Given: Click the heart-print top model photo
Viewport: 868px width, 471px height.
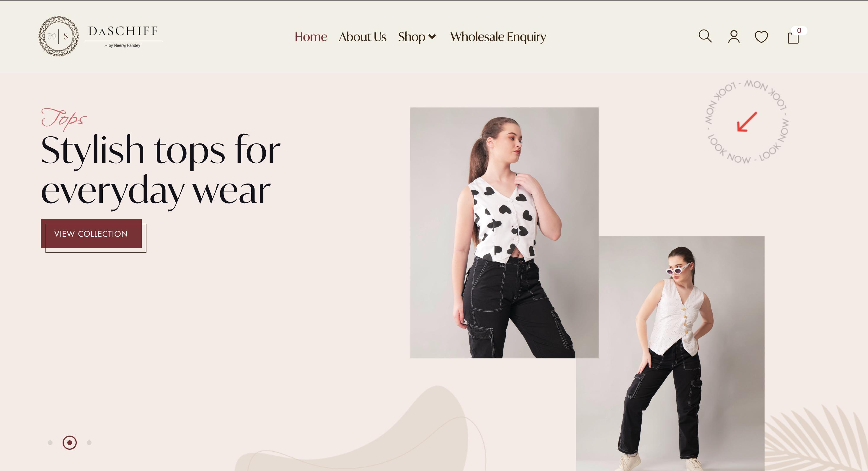Looking at the screenshot, I should click(504, 233).
